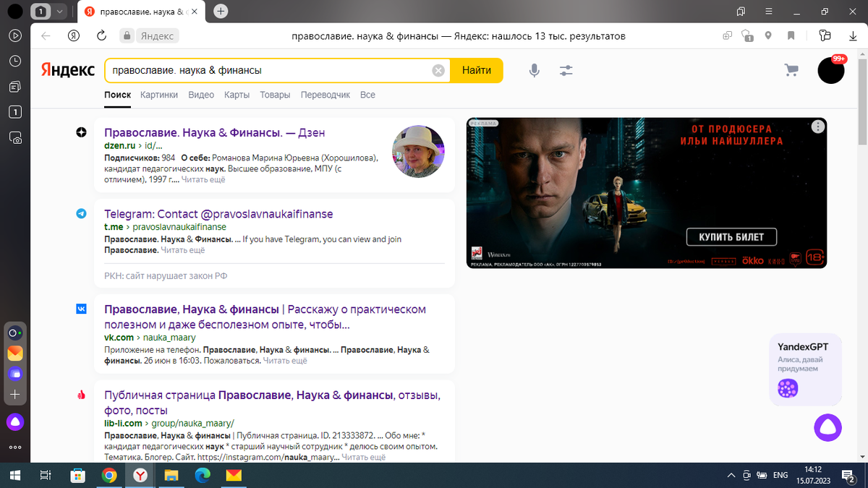Reload the current page
The image size is (868, 488).
101,36
